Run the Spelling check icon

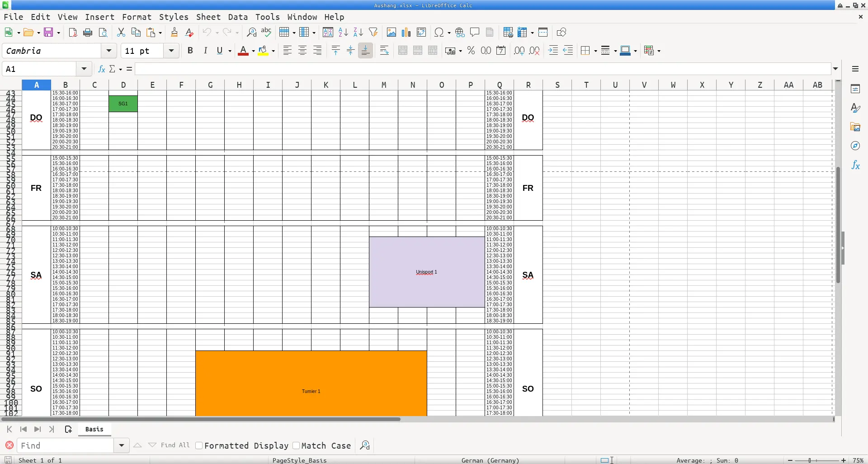pyautogui.click(x=266, y=32)
